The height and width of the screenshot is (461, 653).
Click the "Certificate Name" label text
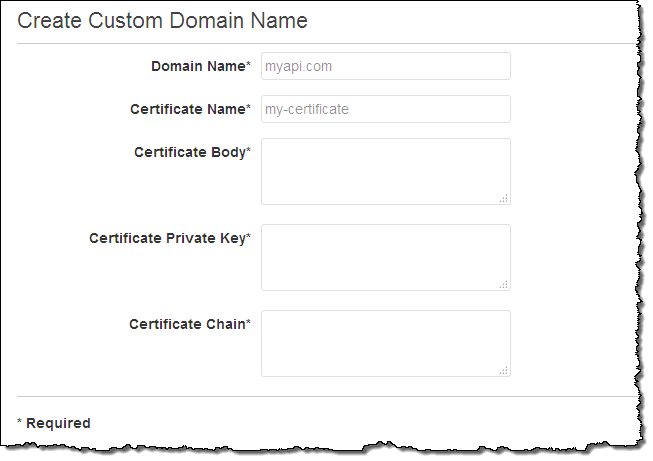(x=187, y=109)
